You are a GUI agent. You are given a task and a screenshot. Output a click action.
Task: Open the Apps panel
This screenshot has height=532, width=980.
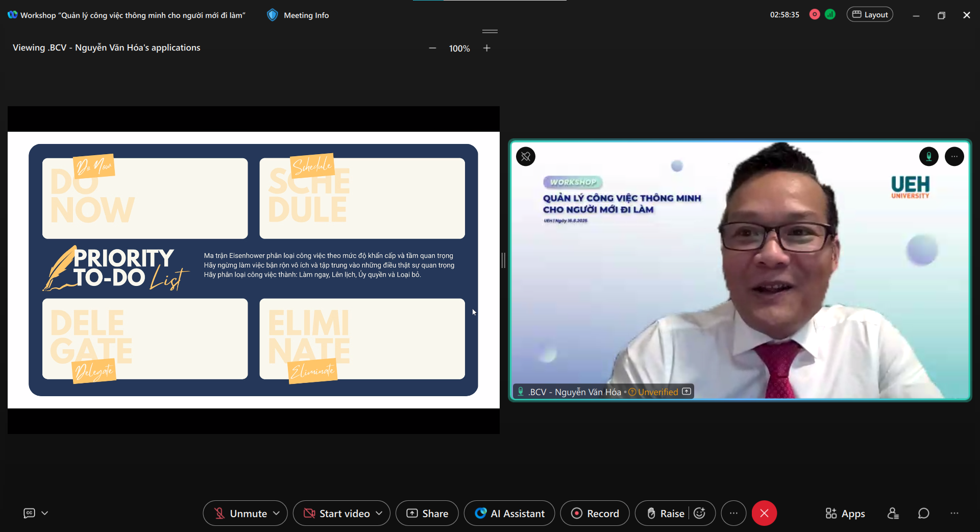tap(845, 513)
